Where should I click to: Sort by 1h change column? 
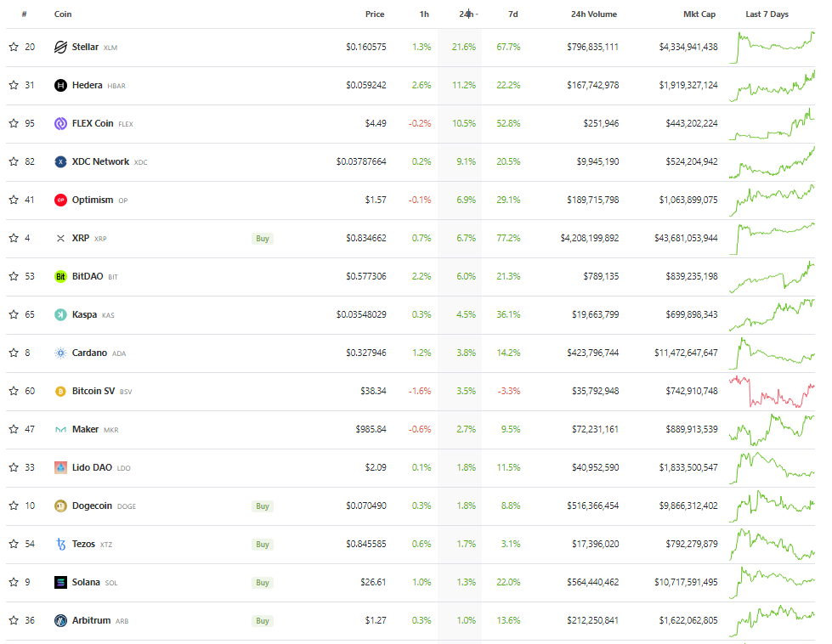[x=424, y=14]
